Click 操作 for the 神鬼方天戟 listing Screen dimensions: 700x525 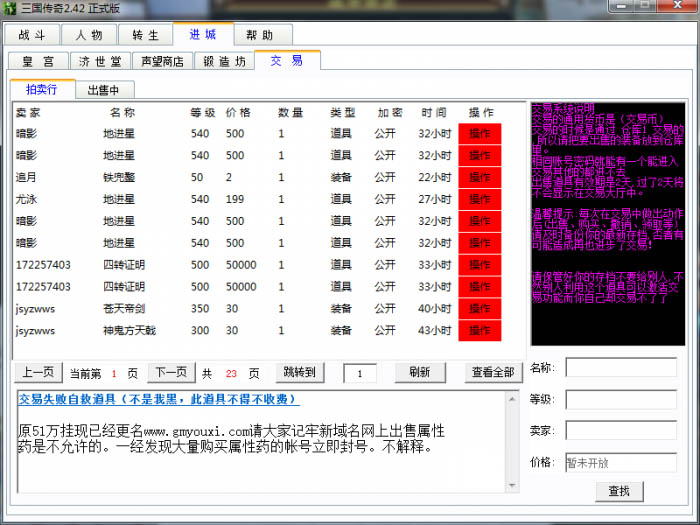(x=479, y=331)
